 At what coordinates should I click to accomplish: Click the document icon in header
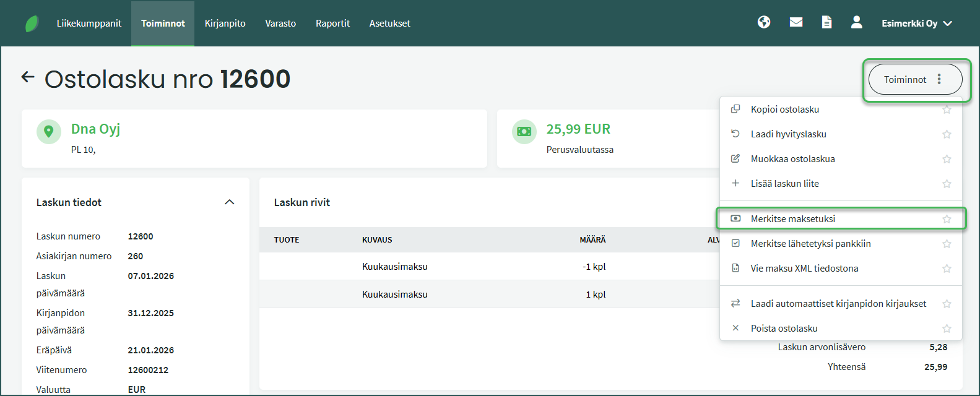coord(826,23)
